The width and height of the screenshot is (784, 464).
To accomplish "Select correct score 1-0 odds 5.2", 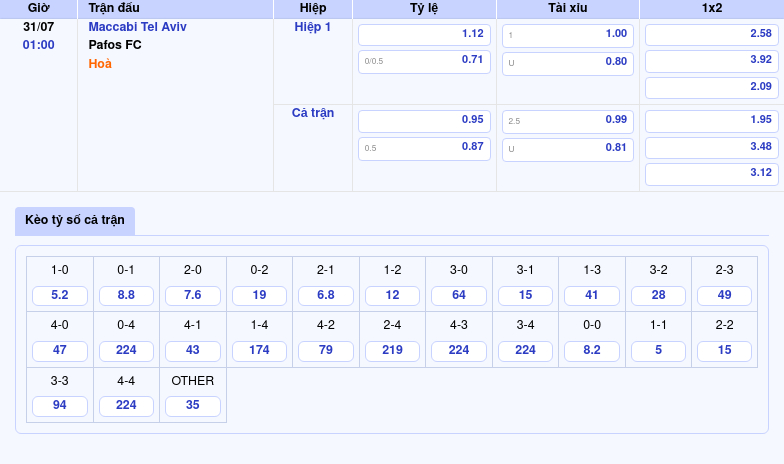I will click(x=60, y=296).
